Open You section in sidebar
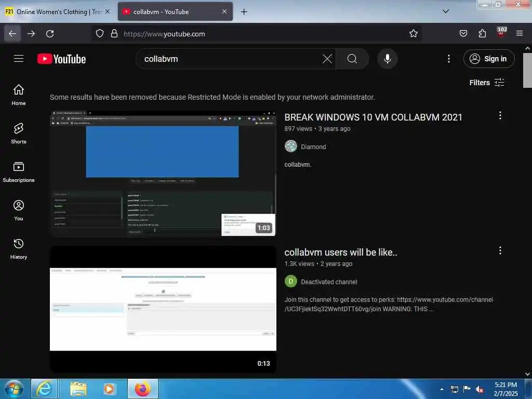This screenshot has height=399, width=532. tap(19, 210)
